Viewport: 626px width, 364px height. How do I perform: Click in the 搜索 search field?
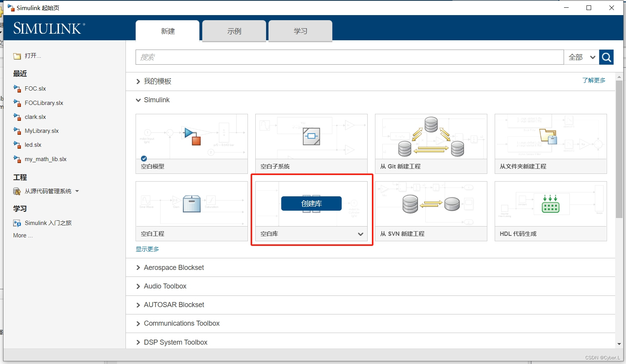pyautogui.click(x=349, y=57)
